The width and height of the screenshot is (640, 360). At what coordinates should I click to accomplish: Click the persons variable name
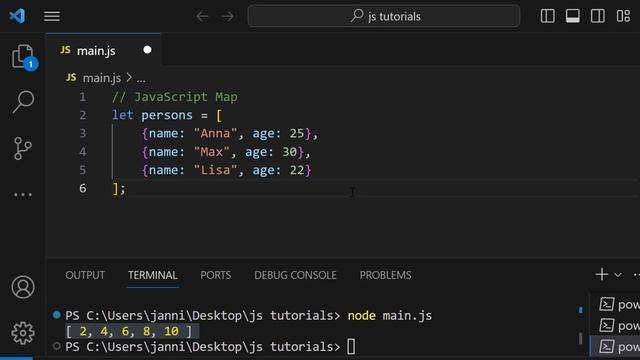167,115
